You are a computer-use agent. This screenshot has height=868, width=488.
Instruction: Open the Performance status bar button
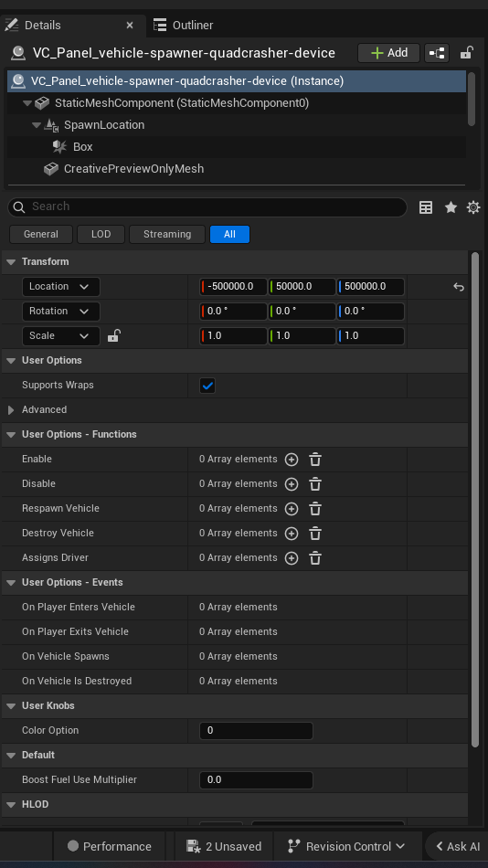point(109,846)
